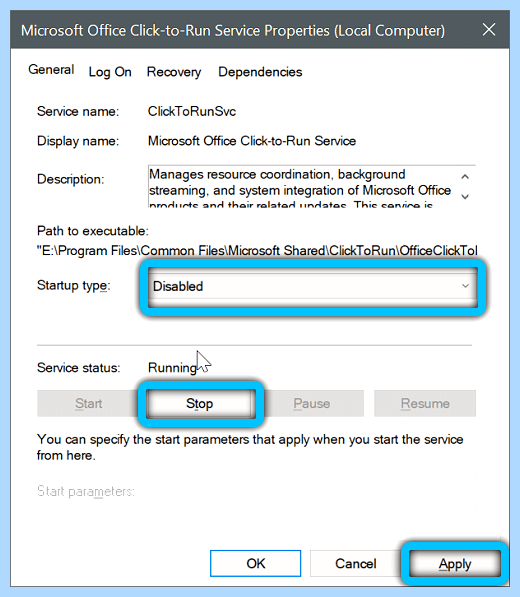Apply the startup type change
Image resolution: width=520 pixels, height=597 pixels.
point(455,564)
